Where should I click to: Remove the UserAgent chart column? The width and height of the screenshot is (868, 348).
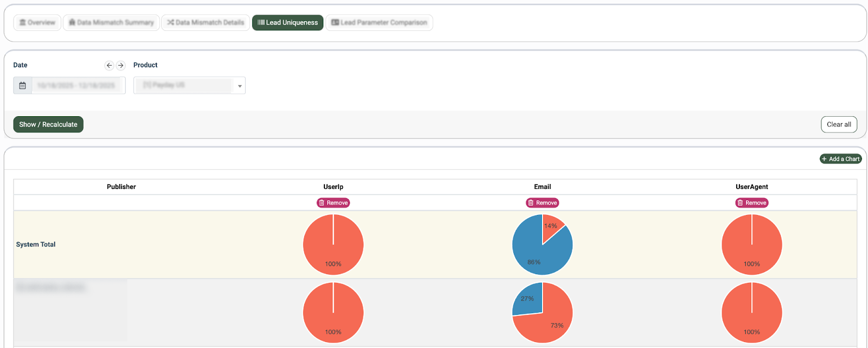click(x=751, y=203)
